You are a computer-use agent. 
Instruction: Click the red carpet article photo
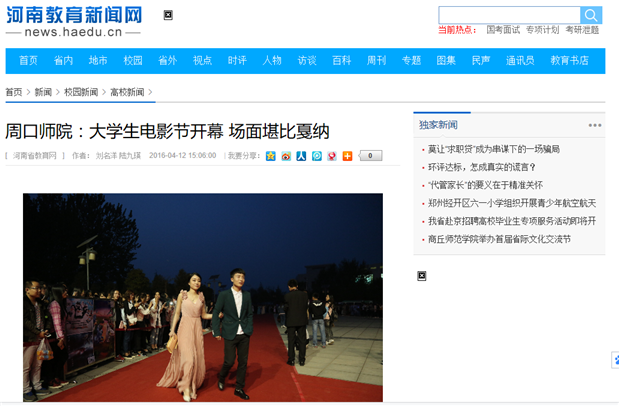point(203,297)
